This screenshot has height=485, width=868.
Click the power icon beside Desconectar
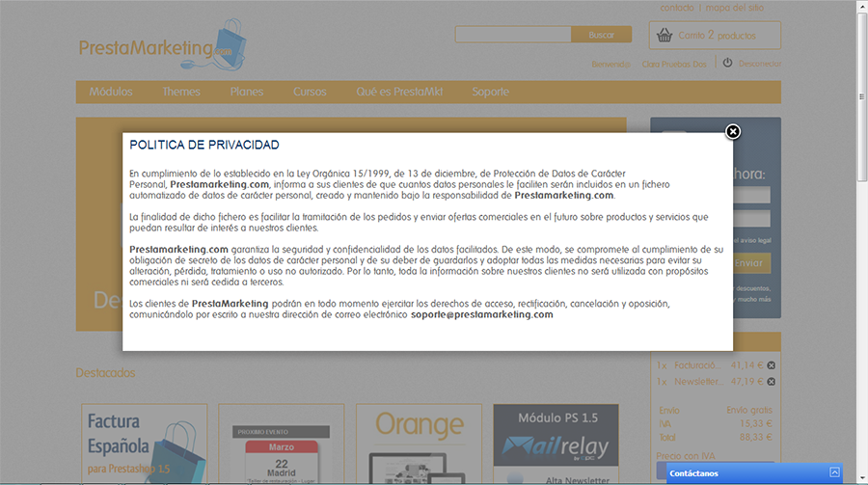727,63
